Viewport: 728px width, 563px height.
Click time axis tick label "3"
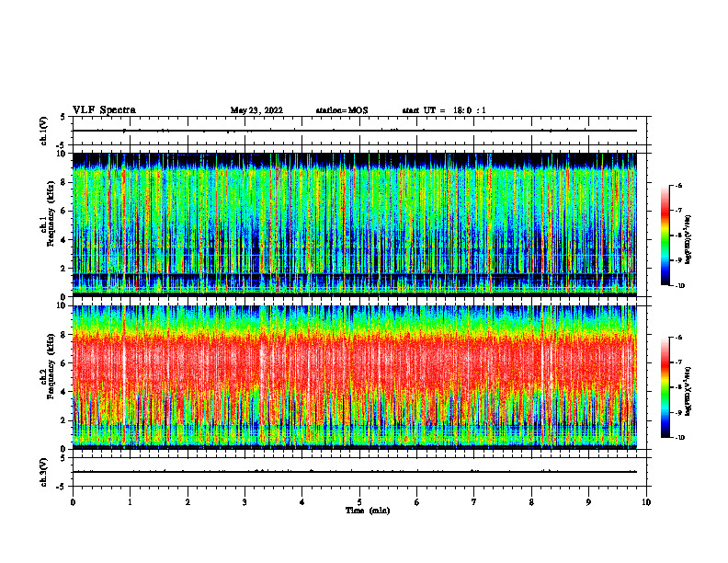[x=245, y=502]
